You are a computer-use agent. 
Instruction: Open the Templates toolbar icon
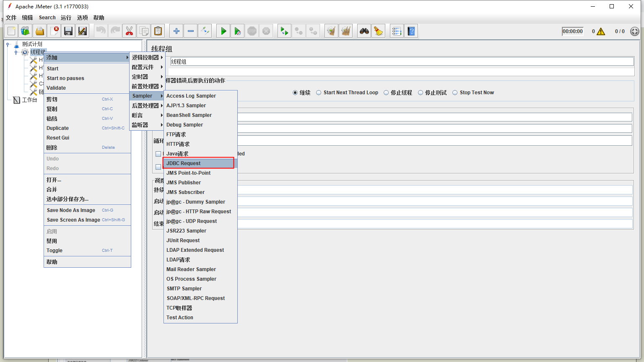(26, 31)
